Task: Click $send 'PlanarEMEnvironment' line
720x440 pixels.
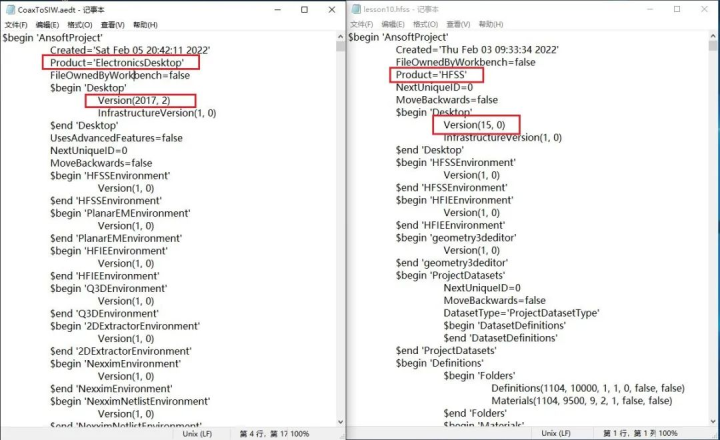Action: (x=116, y=239)
